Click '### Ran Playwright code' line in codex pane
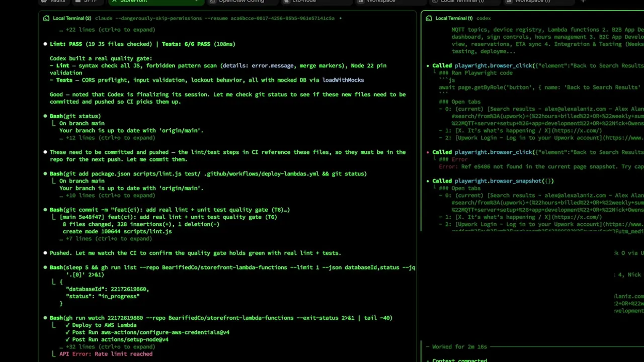644x362 pixels. click(x=475, y=73)
